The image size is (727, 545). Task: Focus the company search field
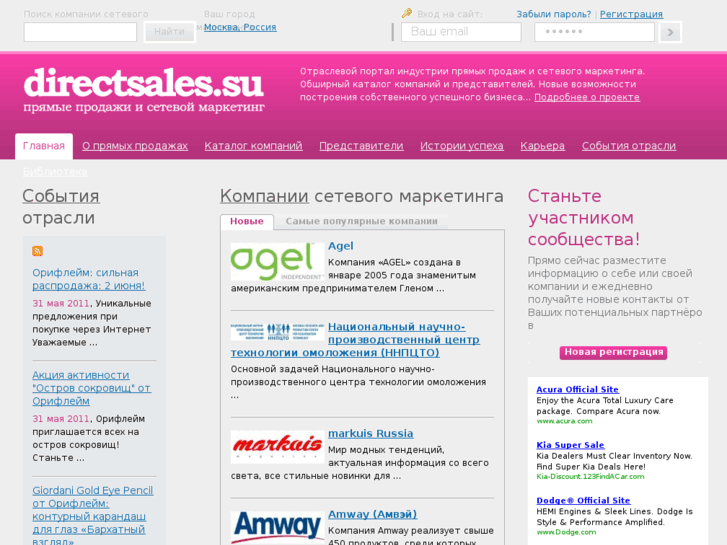click(80, 32)
